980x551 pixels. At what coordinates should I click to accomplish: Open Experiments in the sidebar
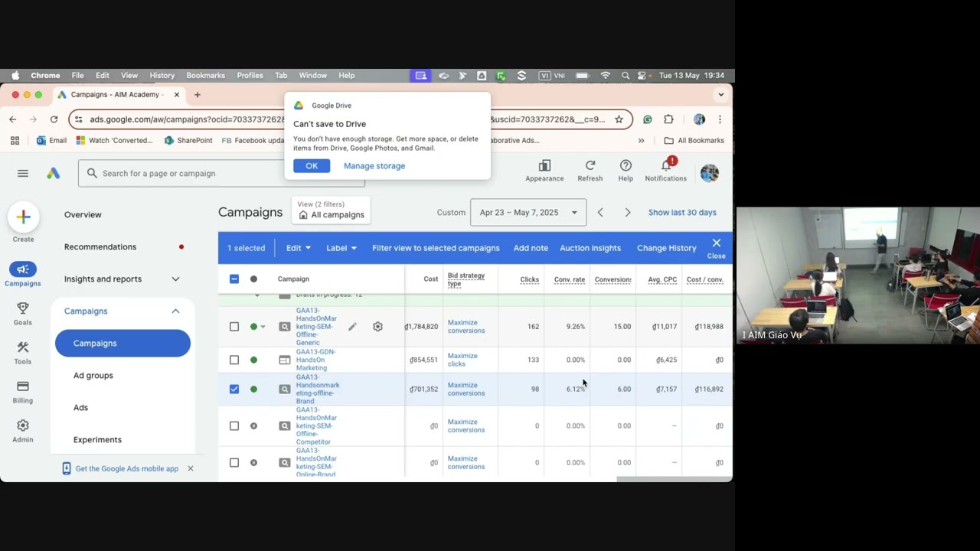coord(97,440)
